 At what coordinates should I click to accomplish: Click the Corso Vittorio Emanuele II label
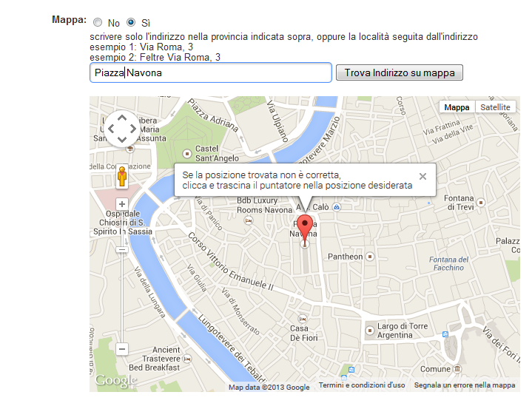pyautogui.click(x=231, y=262)
